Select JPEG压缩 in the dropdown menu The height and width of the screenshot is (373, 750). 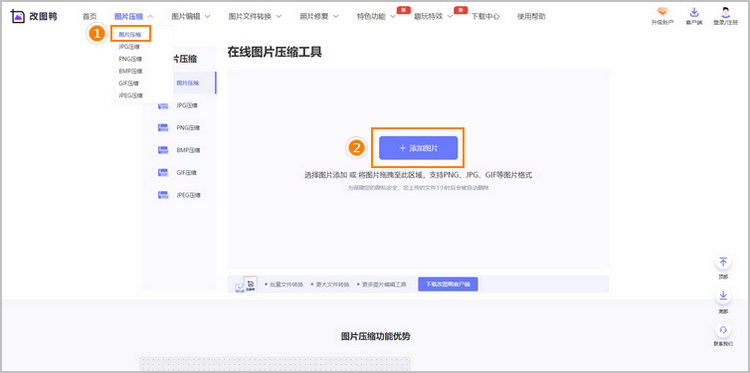131,96
